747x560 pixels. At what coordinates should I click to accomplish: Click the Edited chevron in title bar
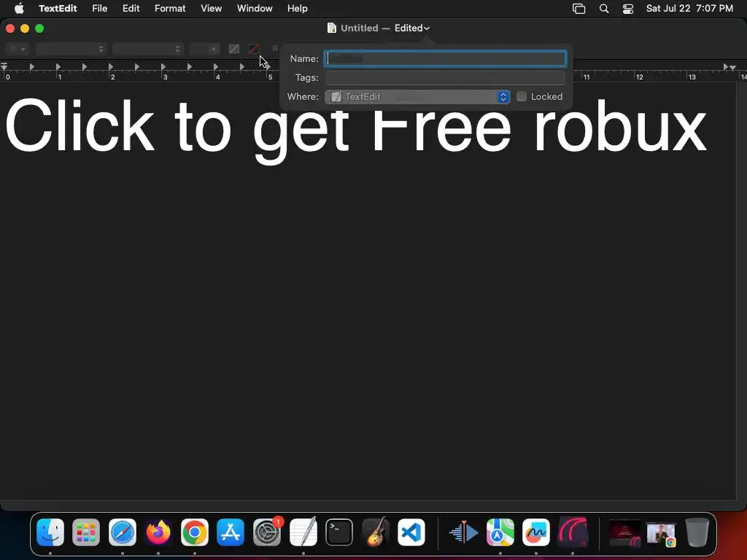pyautogui.click(x=427, y=28)
